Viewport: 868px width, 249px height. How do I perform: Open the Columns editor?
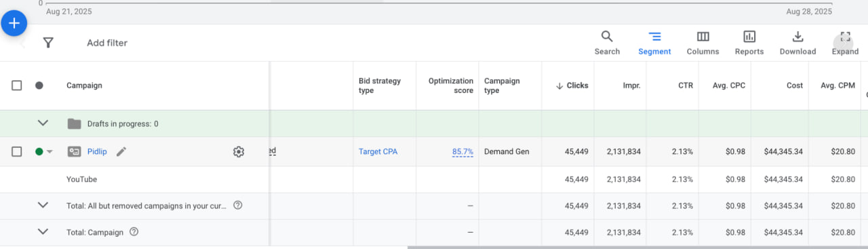[703, 43]
